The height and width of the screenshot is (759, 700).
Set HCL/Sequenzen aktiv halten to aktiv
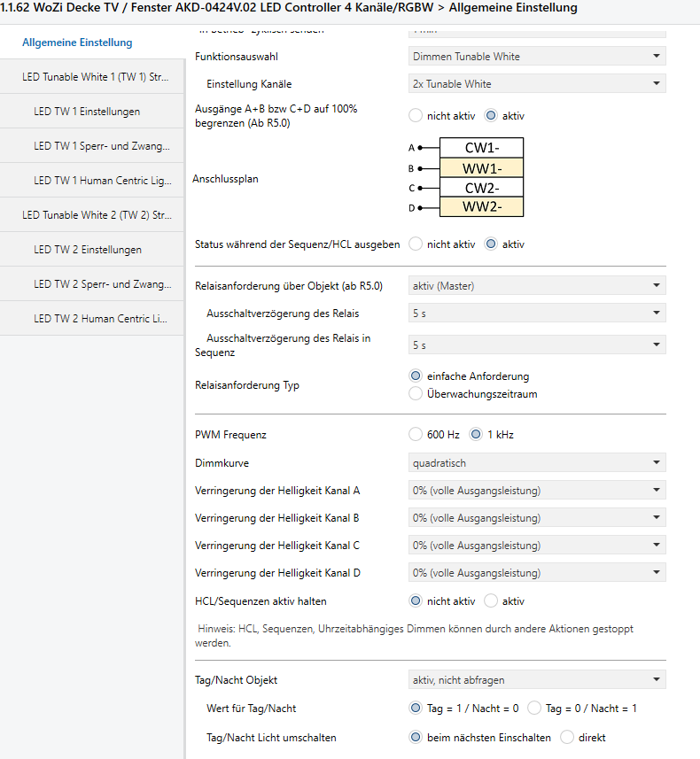tap(491, 601)
